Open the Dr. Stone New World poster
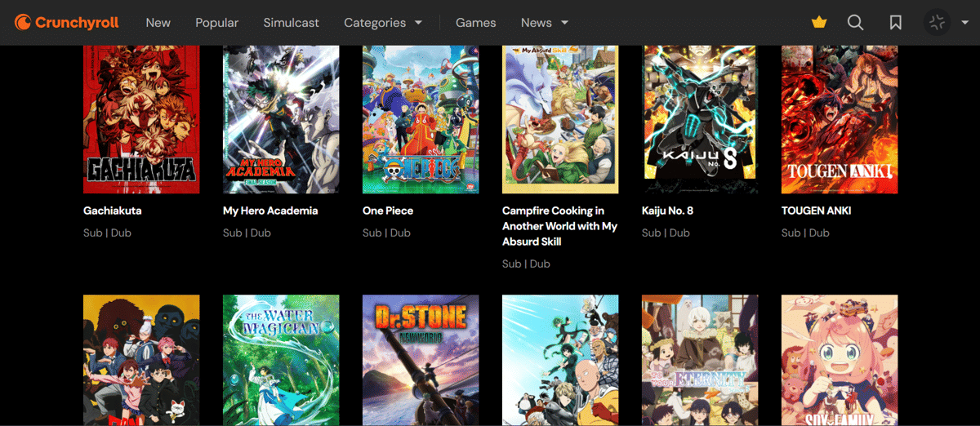The image size is (980, 426). coord(421,361)
